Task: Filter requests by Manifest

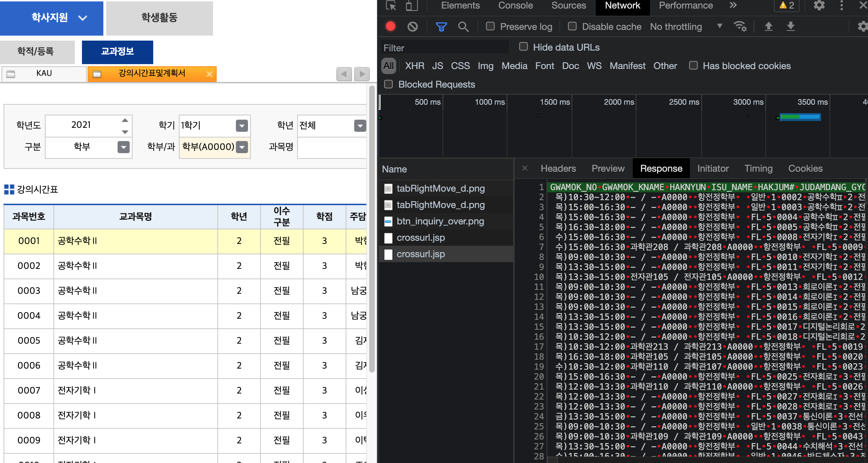Action: click(x=627, y=66)
